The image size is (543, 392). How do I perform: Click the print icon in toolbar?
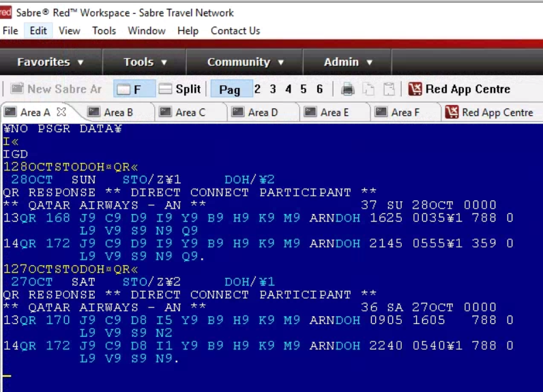pyautogui.click(x=348, y=89)
